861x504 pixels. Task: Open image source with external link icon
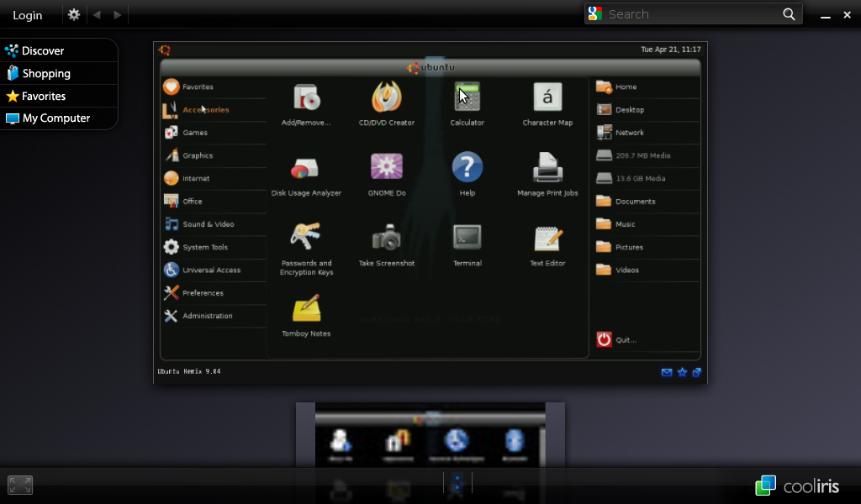(x=697, y=372)
